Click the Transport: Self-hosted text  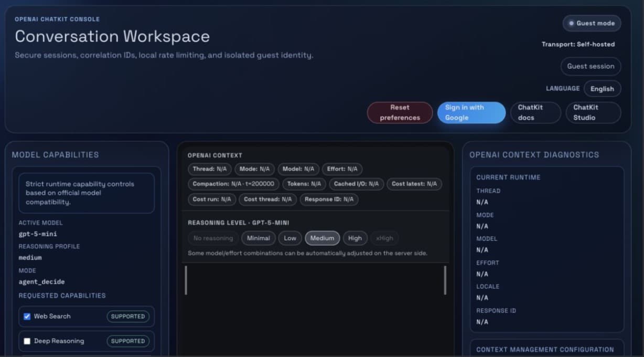[578, 45]
